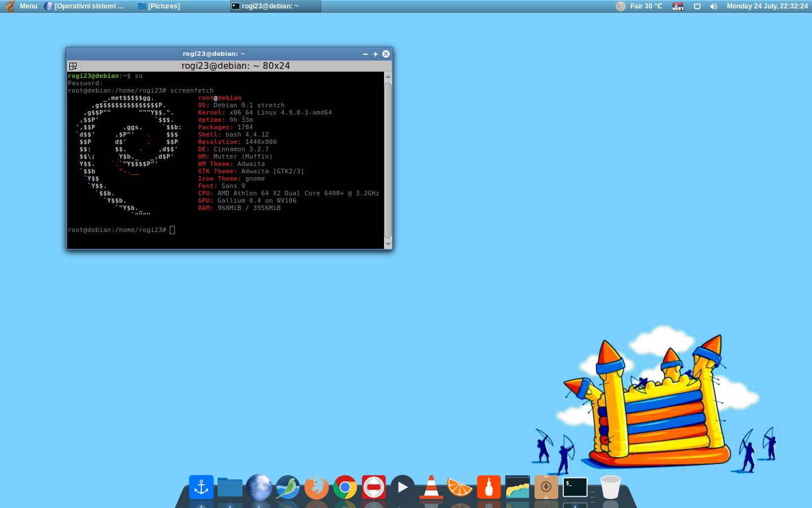Viewport: 812px width, 508px height.
Task: Open the Plank anchor dock icon
Action: 201,487
